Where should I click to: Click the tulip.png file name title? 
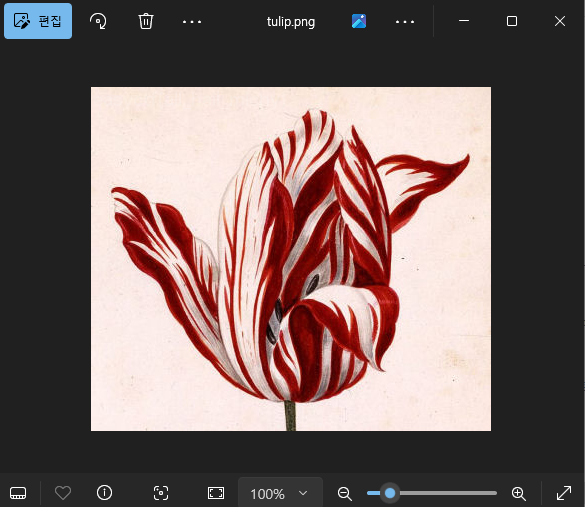click(x=291, y=22)
